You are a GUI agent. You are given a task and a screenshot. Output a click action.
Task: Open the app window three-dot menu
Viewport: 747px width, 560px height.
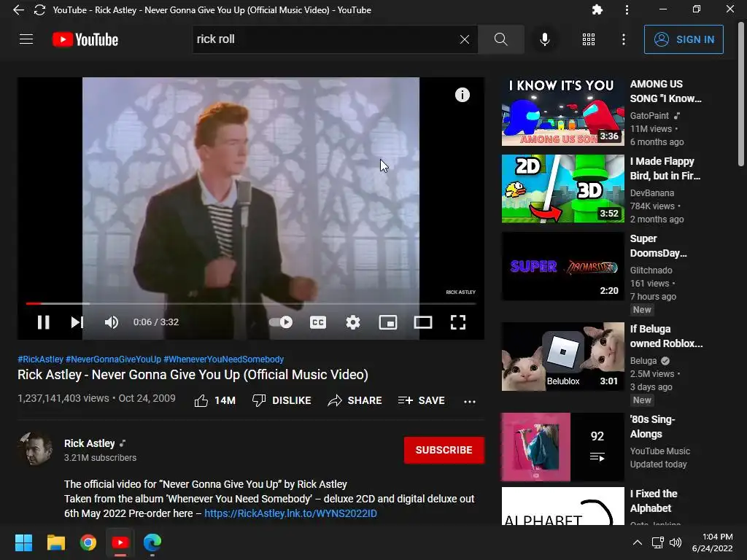click(627, 9)
